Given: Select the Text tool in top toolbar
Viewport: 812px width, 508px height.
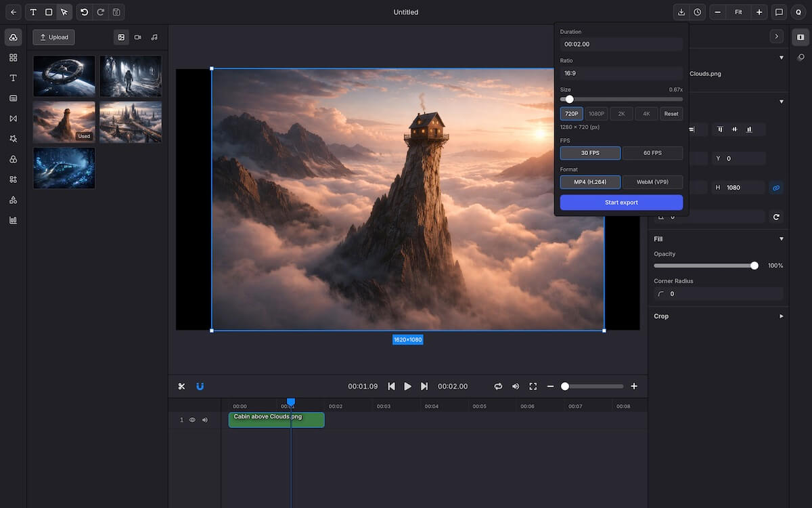Looking at the screenshot, I should (x=33, y=12).
